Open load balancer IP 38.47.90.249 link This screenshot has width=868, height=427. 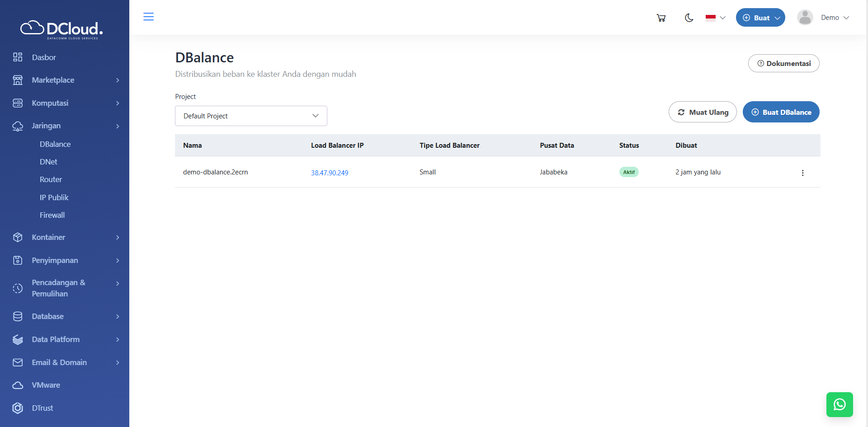[x=330, y=173]
